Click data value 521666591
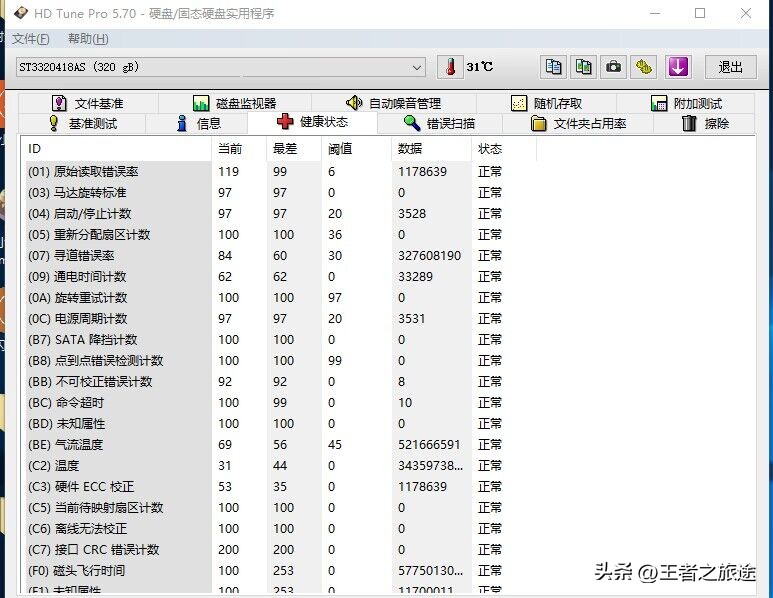 [429, 445]
